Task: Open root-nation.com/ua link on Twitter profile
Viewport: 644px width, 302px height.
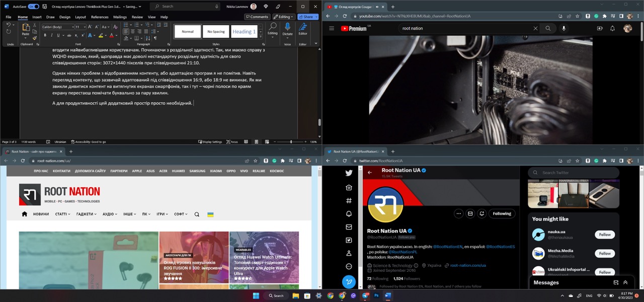Action: tap(468, 265)
